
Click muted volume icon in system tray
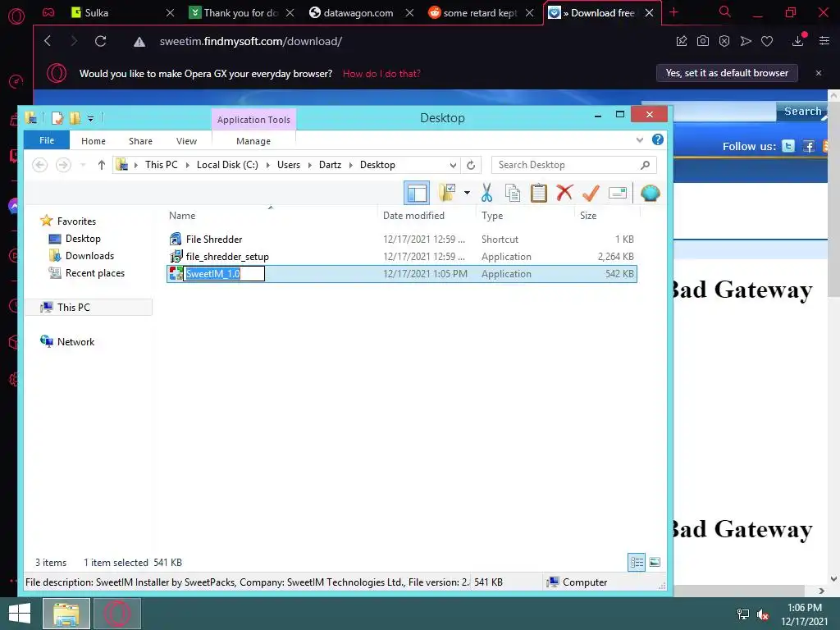[x=763, y=614]
